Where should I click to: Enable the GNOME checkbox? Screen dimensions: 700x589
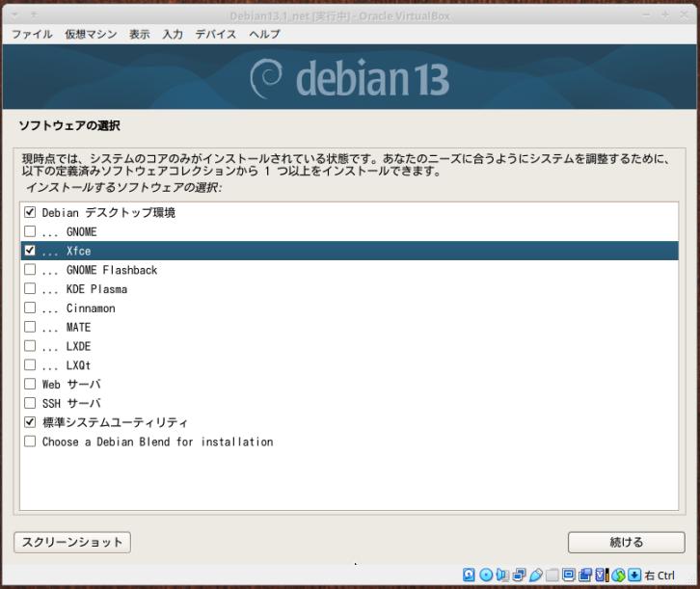30,231
